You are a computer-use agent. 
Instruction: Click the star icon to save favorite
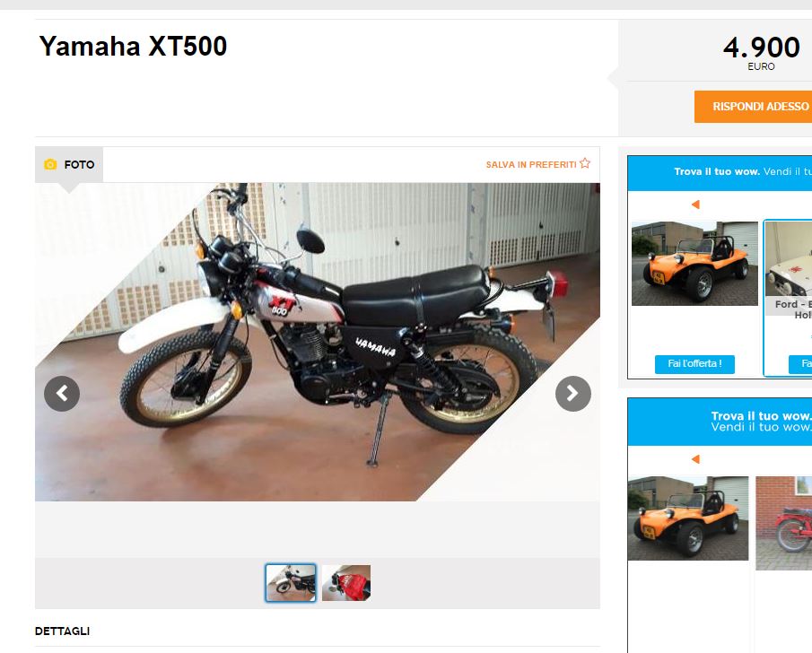click(x=585, y=163)
